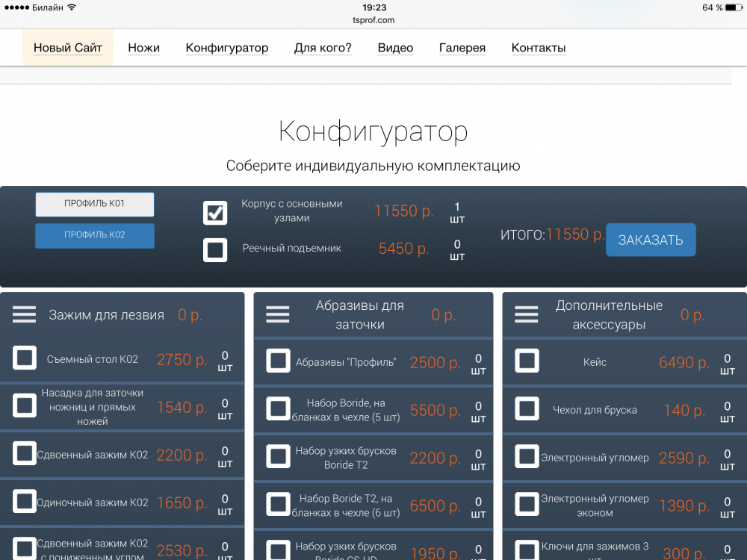Open hamburger menu for Зажим для лезвия
Viewport: 747px width, 560px height.
tap(24, 315)
